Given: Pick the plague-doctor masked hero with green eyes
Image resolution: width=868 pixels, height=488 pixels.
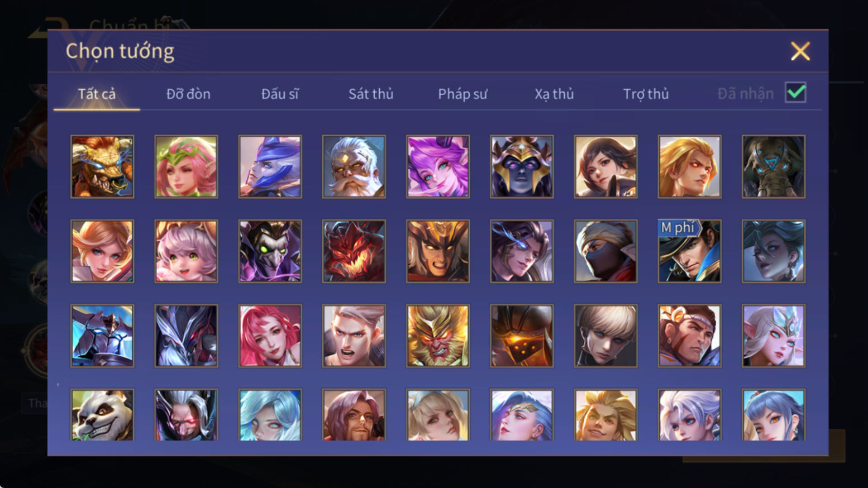Looking at the screenshot, I should click(270, 251).
